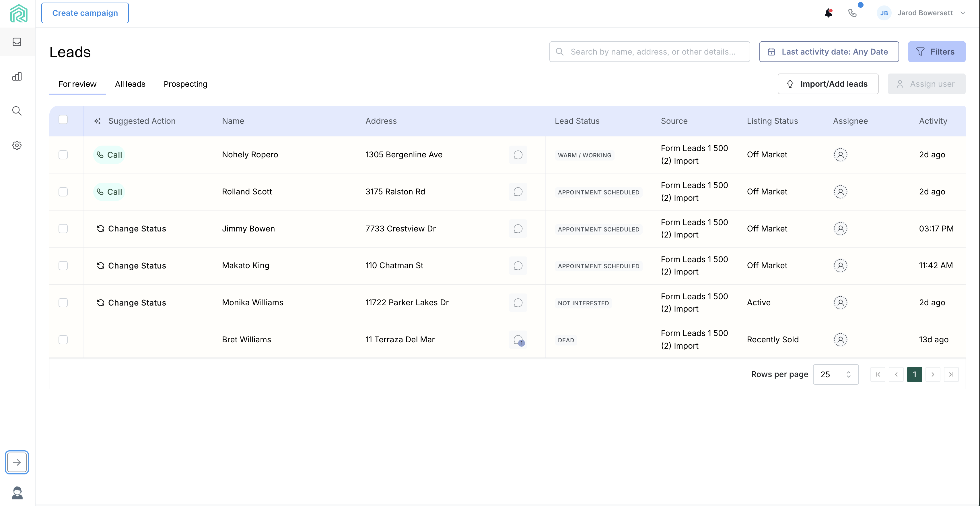Open Rows per page selector
Image resolution: width=980 pixels, height=506 pixels.
click(x=835, y=374)
